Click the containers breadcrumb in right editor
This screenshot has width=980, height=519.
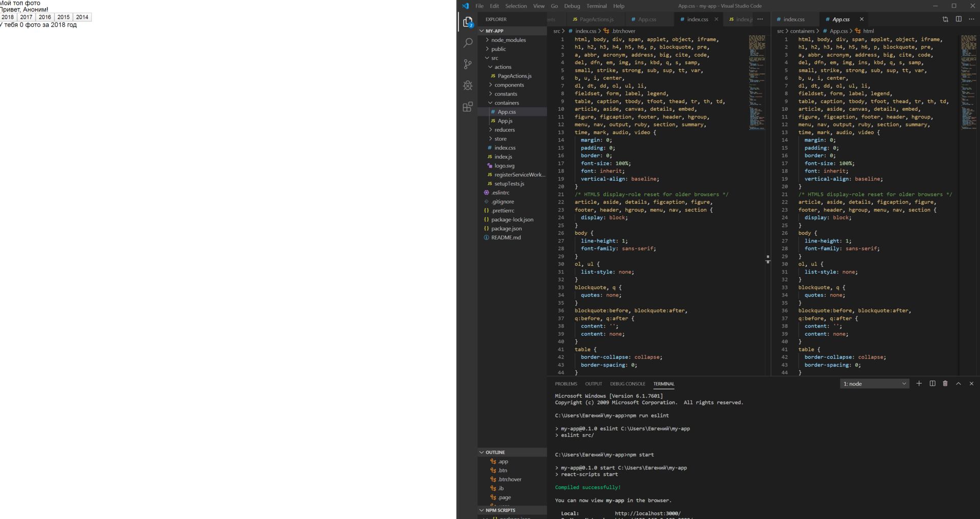click(x=802, y=31)
